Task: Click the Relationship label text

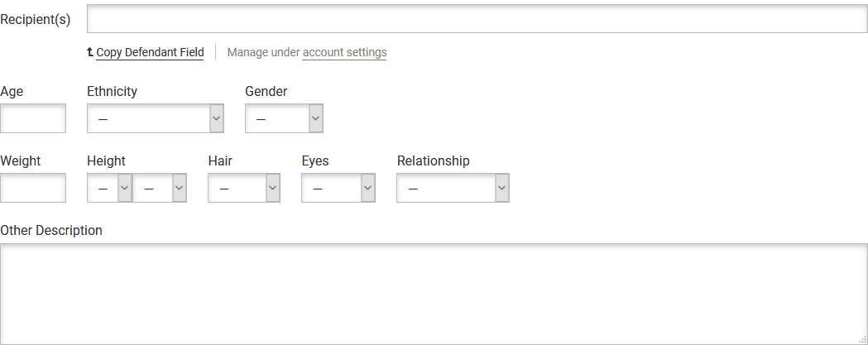Action: click(x=433, y=161)
